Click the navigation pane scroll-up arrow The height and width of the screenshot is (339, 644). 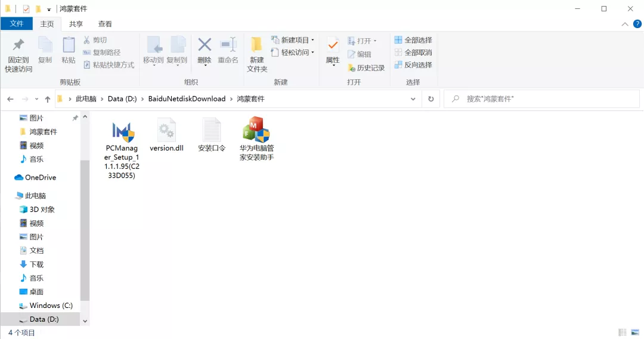tap(85, 117)
